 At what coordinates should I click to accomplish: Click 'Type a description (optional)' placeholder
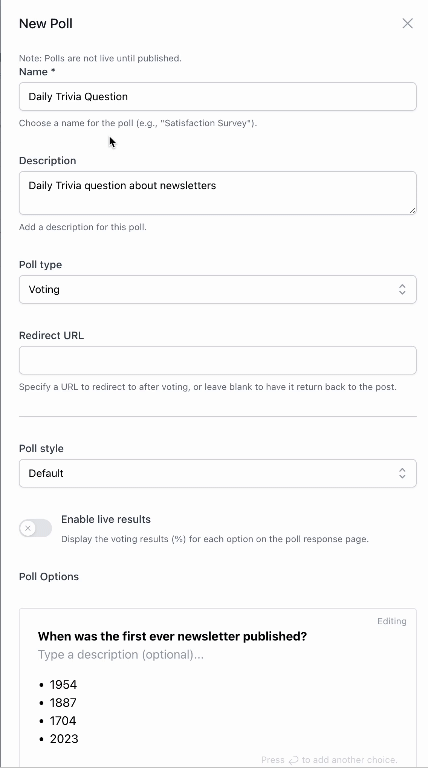(120, 655)
